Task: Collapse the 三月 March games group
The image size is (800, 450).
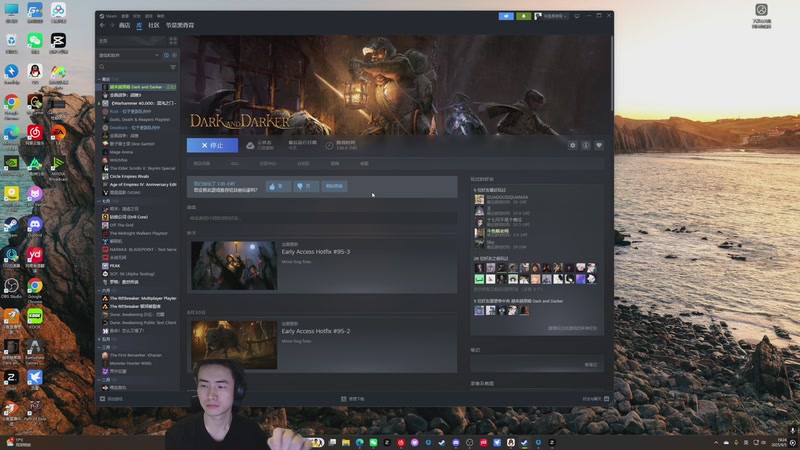Action: click(99, 347)
